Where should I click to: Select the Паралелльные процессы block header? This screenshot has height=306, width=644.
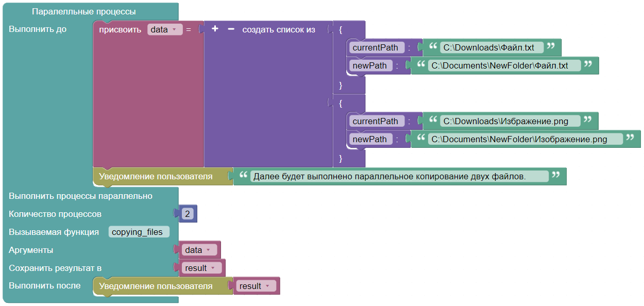(84, 11)
